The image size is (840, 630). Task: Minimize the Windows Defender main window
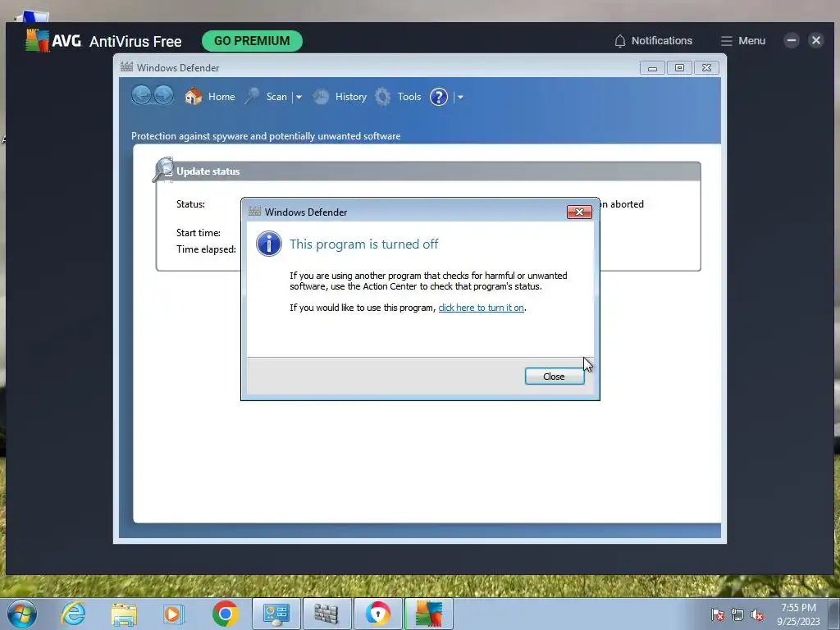652,68
